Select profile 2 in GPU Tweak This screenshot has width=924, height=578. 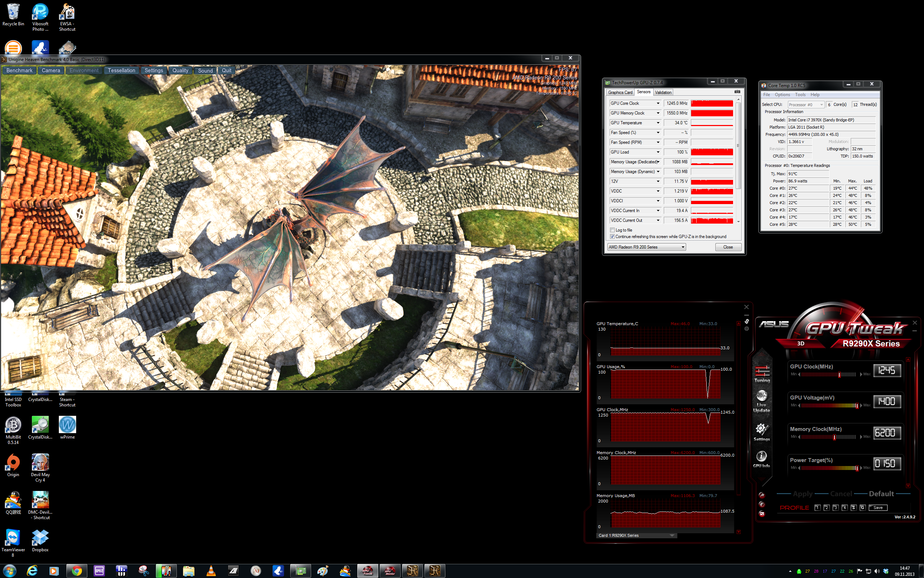pos(826,508)
